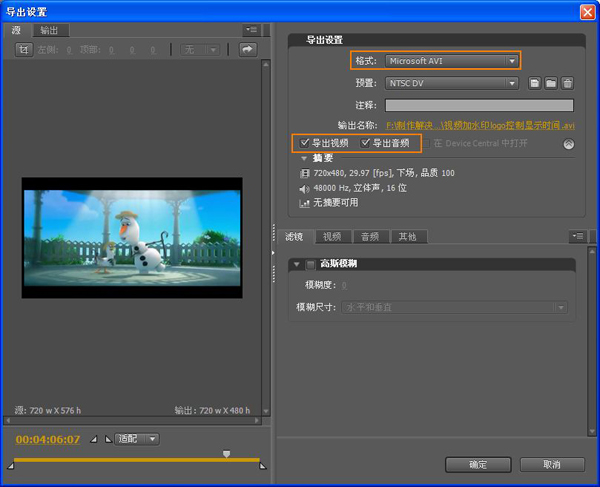The height and width of the screenshot is (487, 600).
Task: Click the video preview thumbnail
Action: pyautogui.click(x=132, y=238)
